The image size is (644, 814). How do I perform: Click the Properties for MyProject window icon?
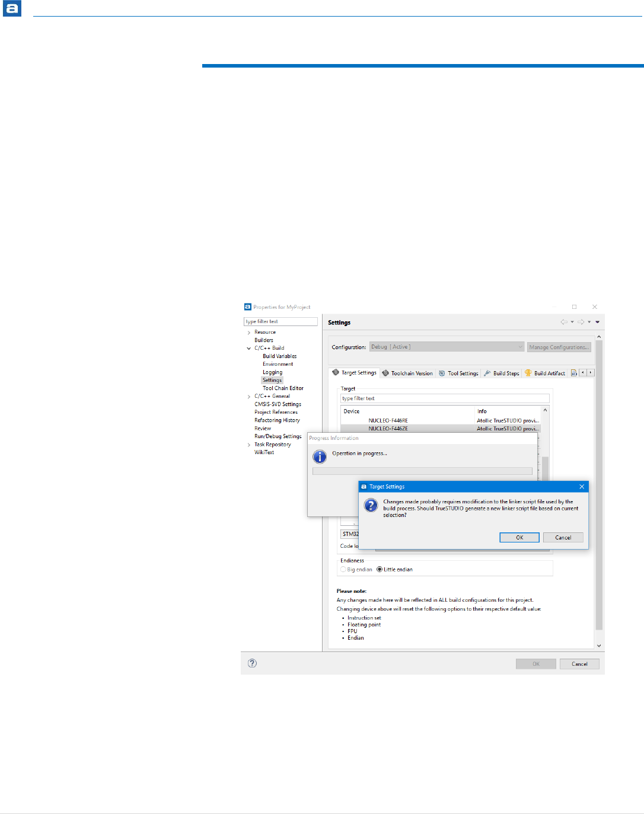(x=248, y=307)
